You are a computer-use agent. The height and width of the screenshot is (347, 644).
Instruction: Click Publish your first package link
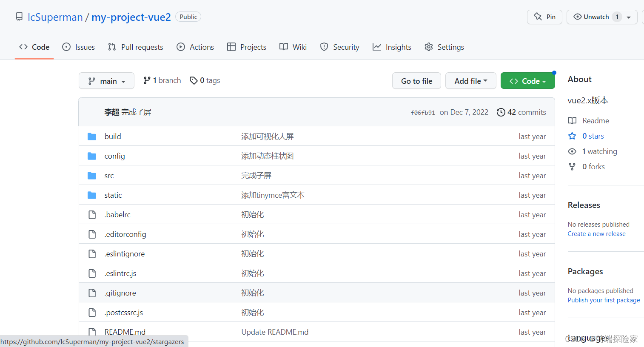[x=604, y=300]
